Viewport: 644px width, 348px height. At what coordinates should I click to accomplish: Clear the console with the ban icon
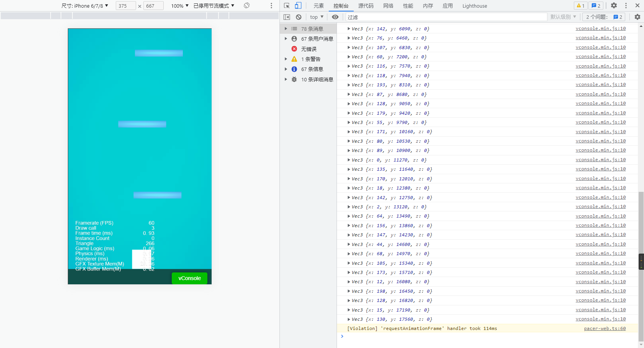point(299,17)
